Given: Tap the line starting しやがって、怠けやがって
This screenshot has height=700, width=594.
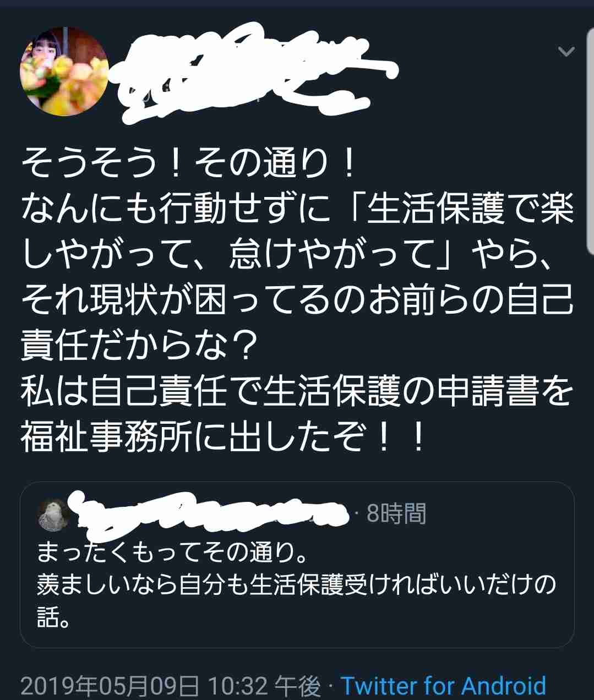Looking at the screenshot, I should click(286, 255).
